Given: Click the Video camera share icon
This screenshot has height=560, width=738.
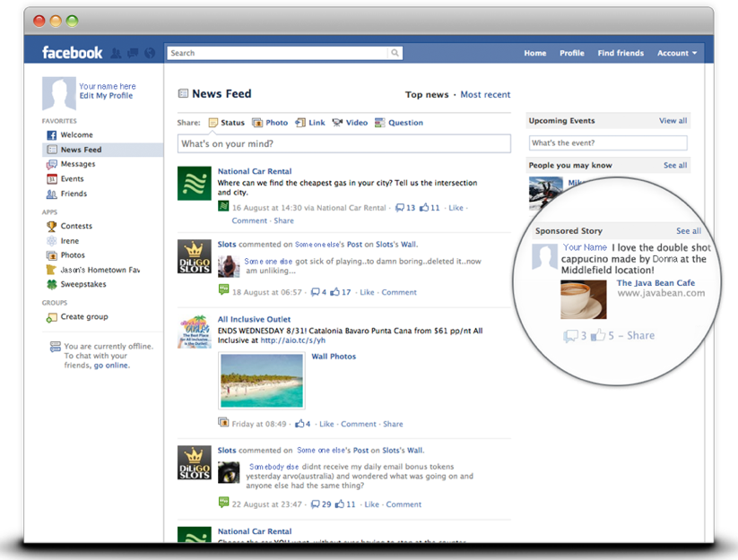Looking at the screenshot, I should [337, 123].
